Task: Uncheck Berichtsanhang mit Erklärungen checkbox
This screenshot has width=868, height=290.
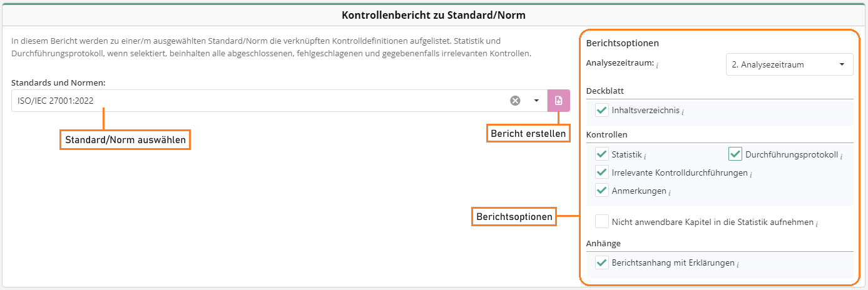Action: pyautogui.click(x=602, y=263)
